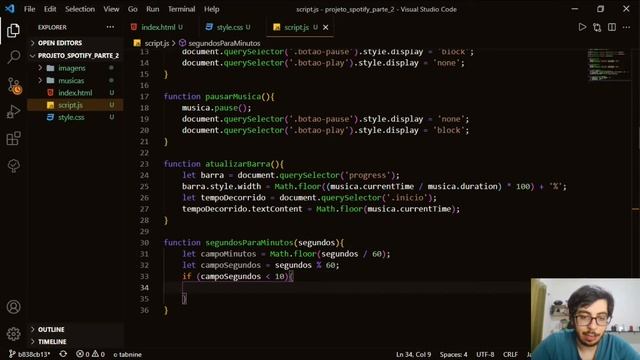Change encoding via UTF-8 status item
This screenshot has height=360, width=640.
(485, 354)
